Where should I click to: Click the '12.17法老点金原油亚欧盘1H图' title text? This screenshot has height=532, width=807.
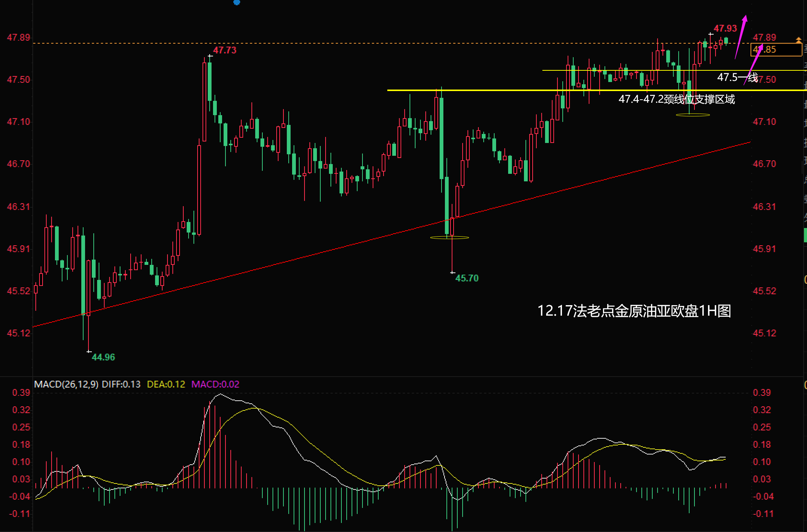pos(634,311)
